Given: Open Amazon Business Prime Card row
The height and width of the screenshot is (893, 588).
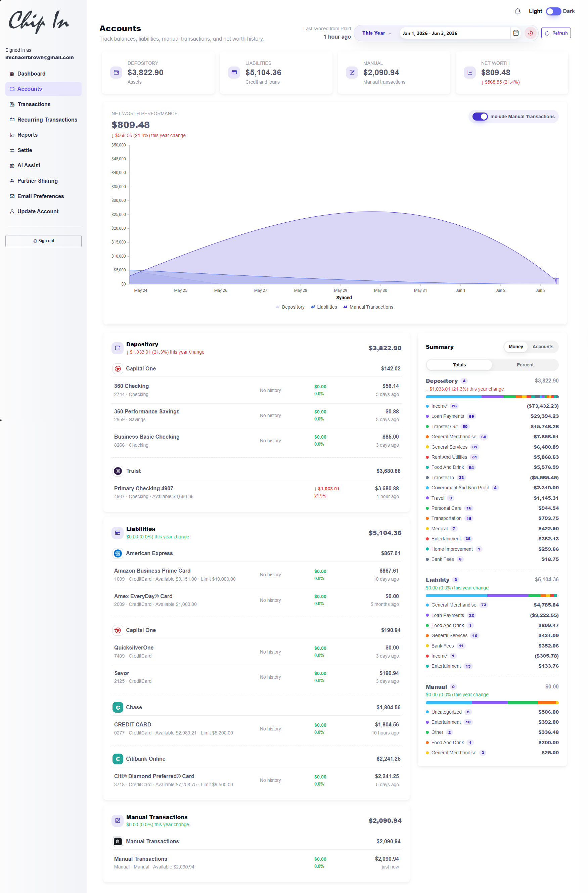Looking at the screenshot, I should pyautogui.click(x=256, y=575).
